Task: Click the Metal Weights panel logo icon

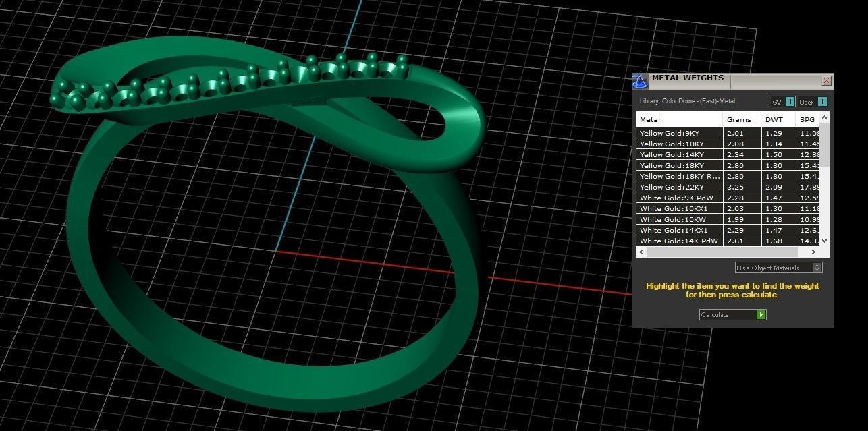Action: (640, 81)
